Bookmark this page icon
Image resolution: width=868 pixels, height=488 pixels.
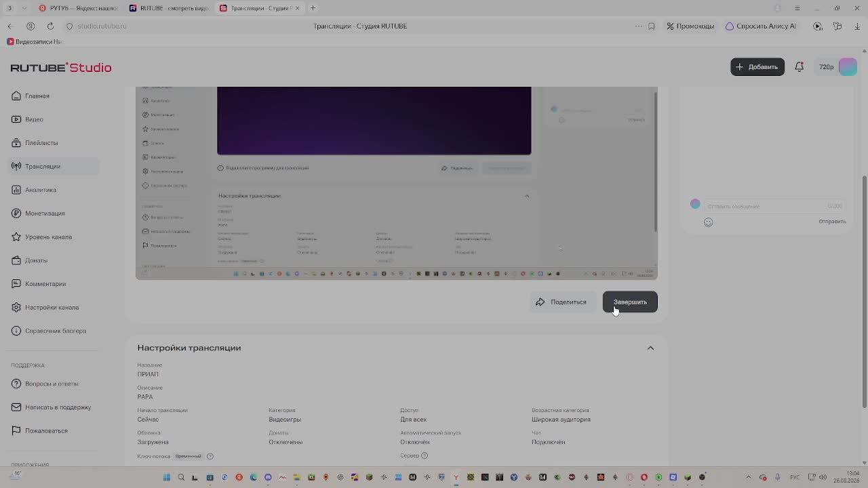(652, 26)
